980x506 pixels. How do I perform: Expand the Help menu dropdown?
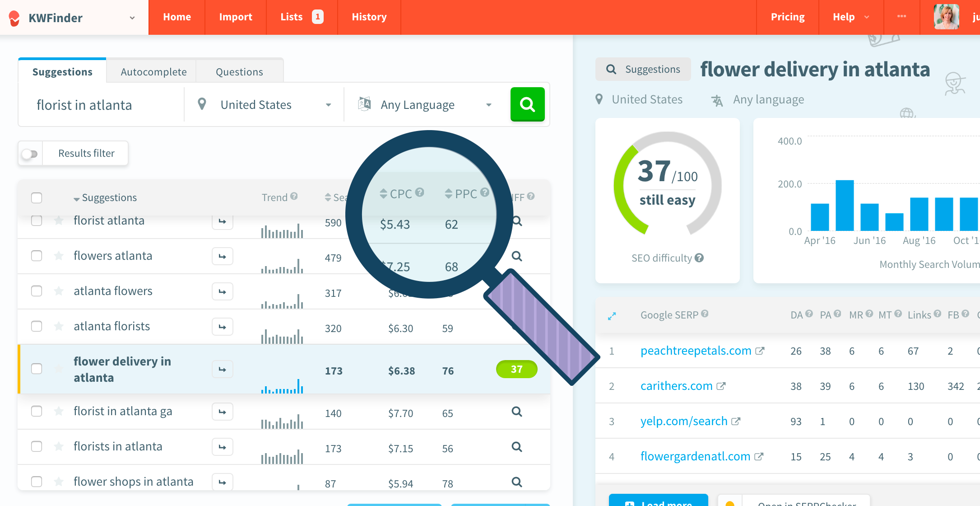pos(851,17)
